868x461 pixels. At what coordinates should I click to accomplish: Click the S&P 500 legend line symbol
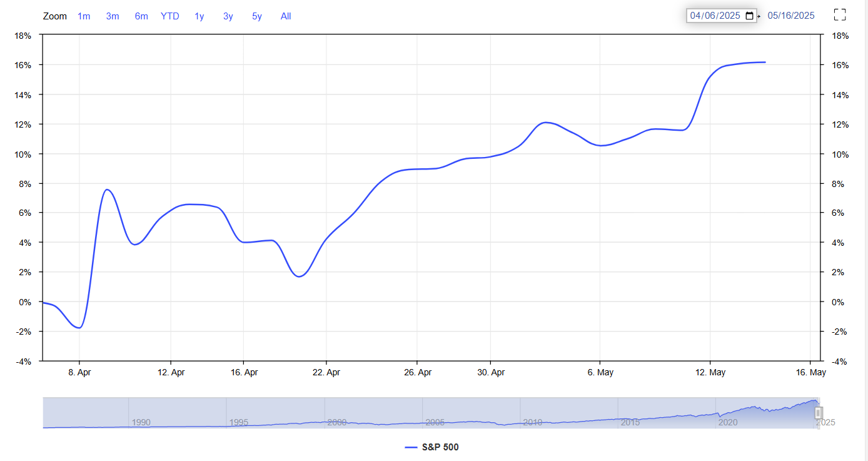pos(411,447)
